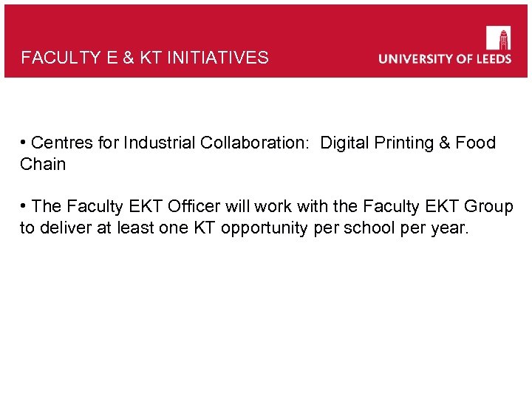Select the "UNIVERSITY OF LEEDS" wordmark

tap(445, 58)
